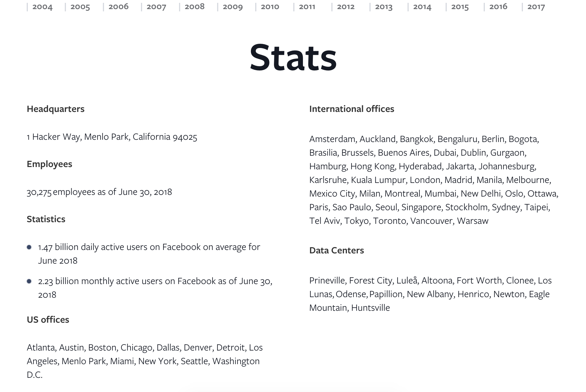
Task: Open the 2012 timeline year
Action: pos(346,7)
